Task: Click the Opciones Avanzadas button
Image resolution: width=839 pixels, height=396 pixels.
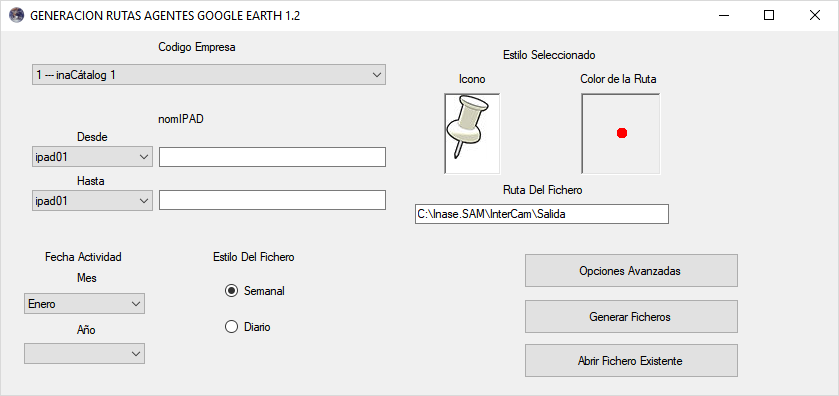Action: tap(631, 271)
